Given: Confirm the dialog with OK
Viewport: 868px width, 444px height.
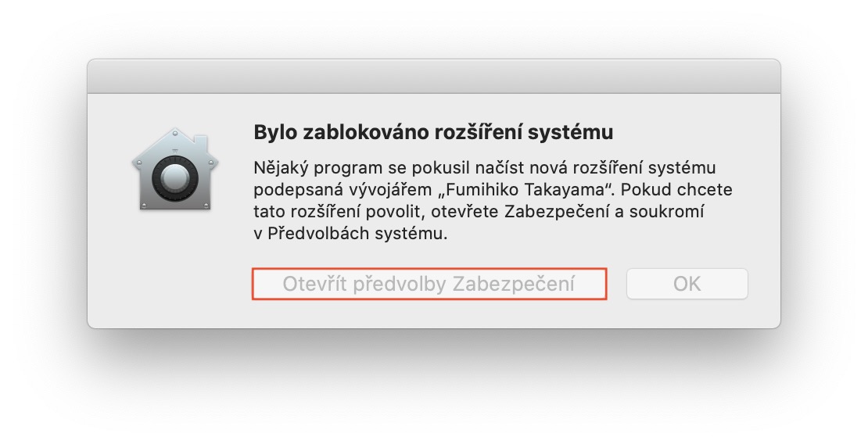Looking at the screenshot, I should point(687,284).
